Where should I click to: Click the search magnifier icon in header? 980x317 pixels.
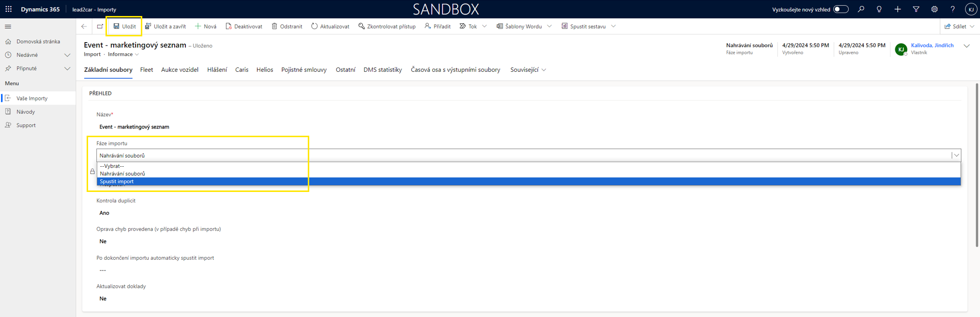(x=861, y=9)
